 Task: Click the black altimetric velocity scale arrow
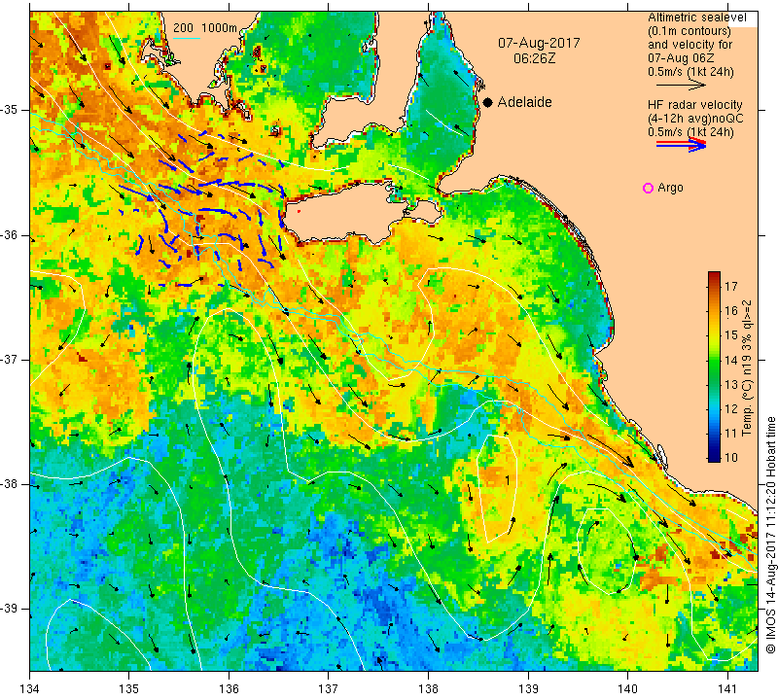click(681, 86)
